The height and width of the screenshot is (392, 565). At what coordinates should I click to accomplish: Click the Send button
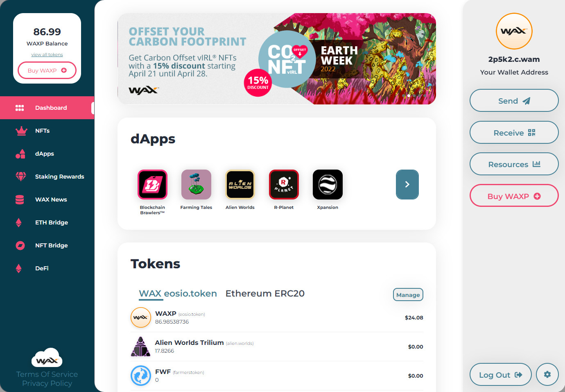(x=514, y=100)
